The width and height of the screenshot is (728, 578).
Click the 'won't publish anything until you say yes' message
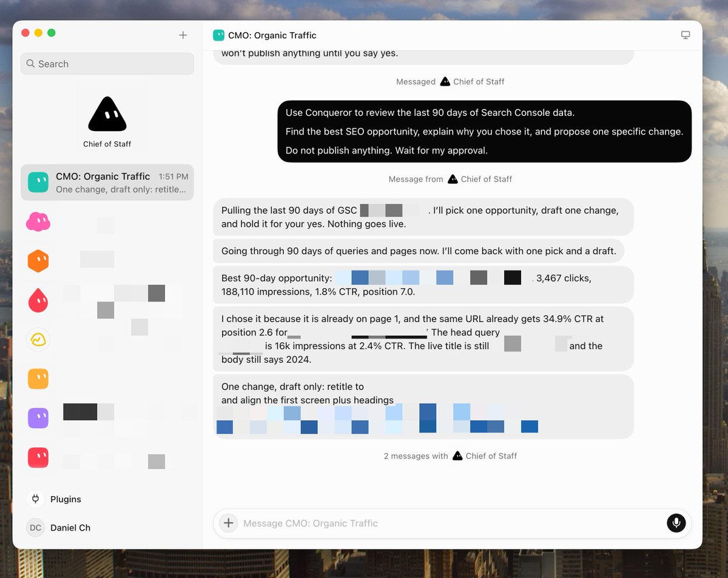[x=423, y=56]
